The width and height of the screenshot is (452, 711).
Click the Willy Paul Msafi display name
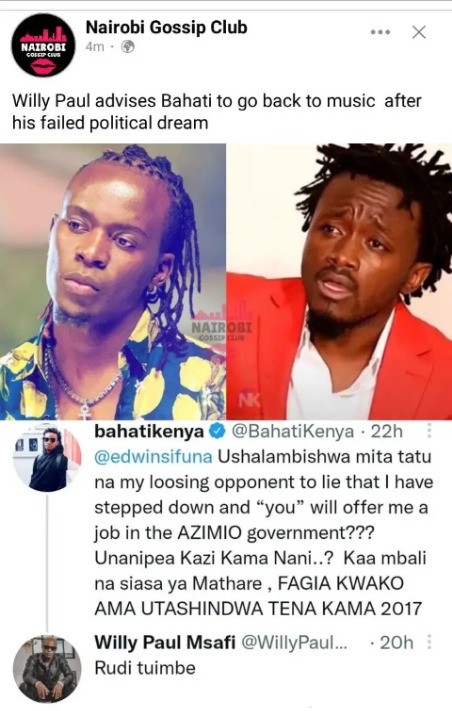coord(165,642)
